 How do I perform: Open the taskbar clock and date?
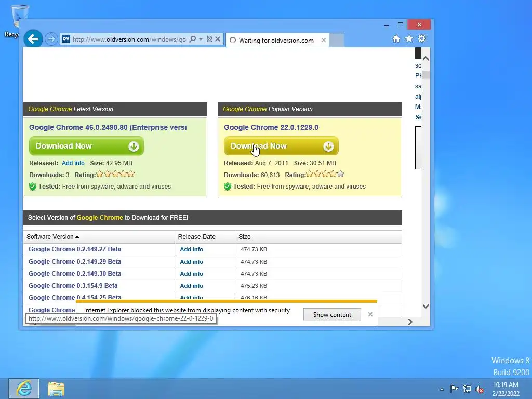coord(506,389)
